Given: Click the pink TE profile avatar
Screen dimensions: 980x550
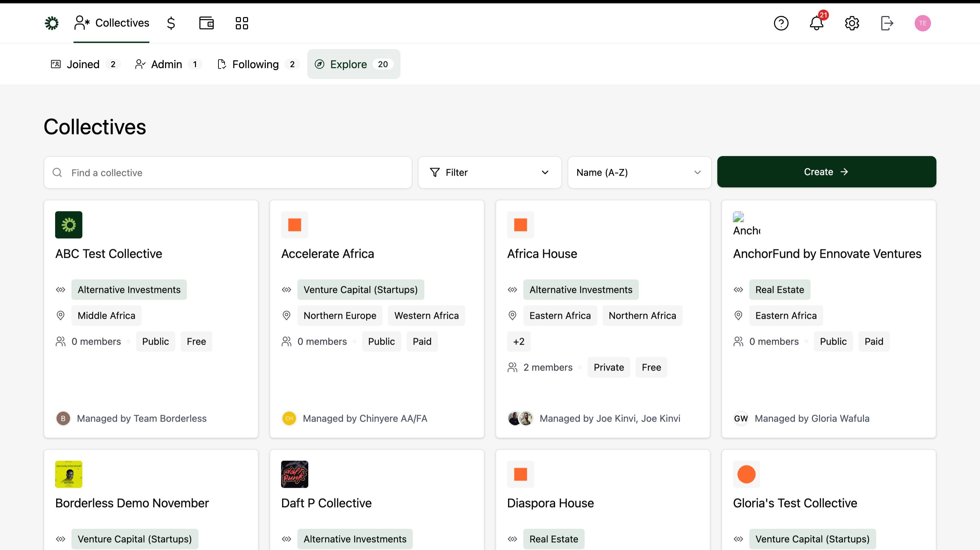Looking at the screenshot, I should [x=922, y=23].
